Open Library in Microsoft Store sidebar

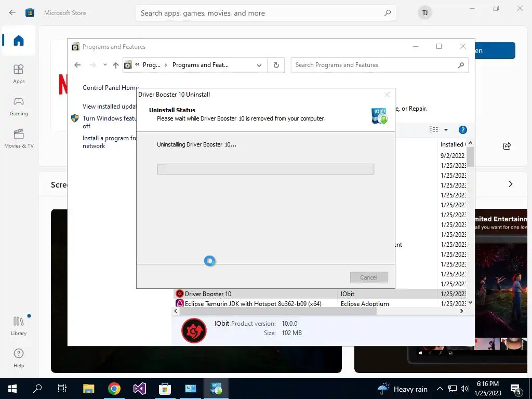coord(19,326)
